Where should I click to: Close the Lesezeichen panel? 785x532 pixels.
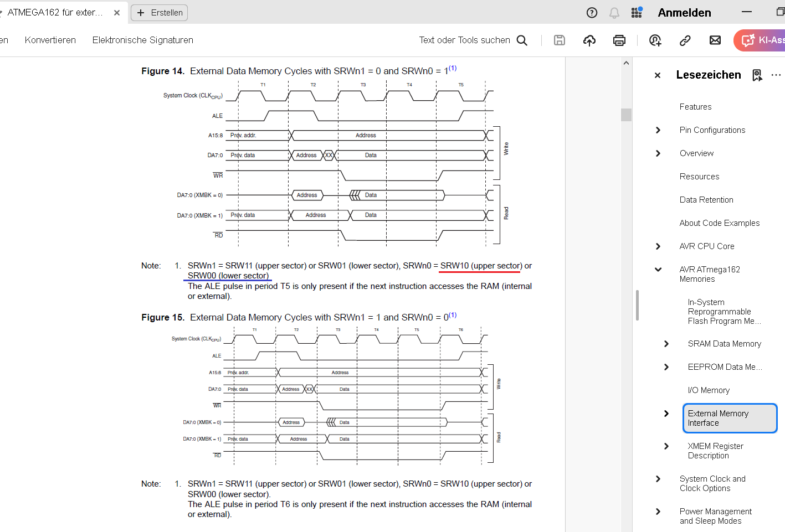pyautogui.click(x=658, y=75)
